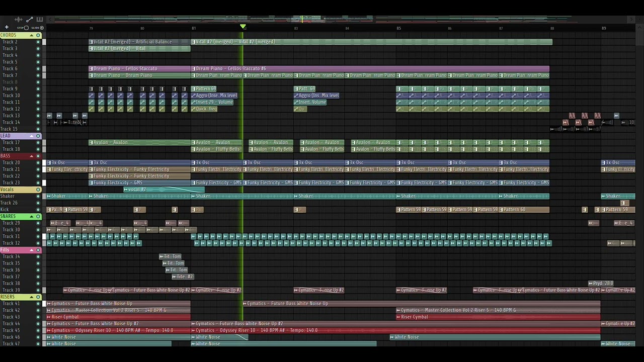
Task: Select the White Noise clip at bar 85
Action: pyautogui.click(x=495, y=337)
